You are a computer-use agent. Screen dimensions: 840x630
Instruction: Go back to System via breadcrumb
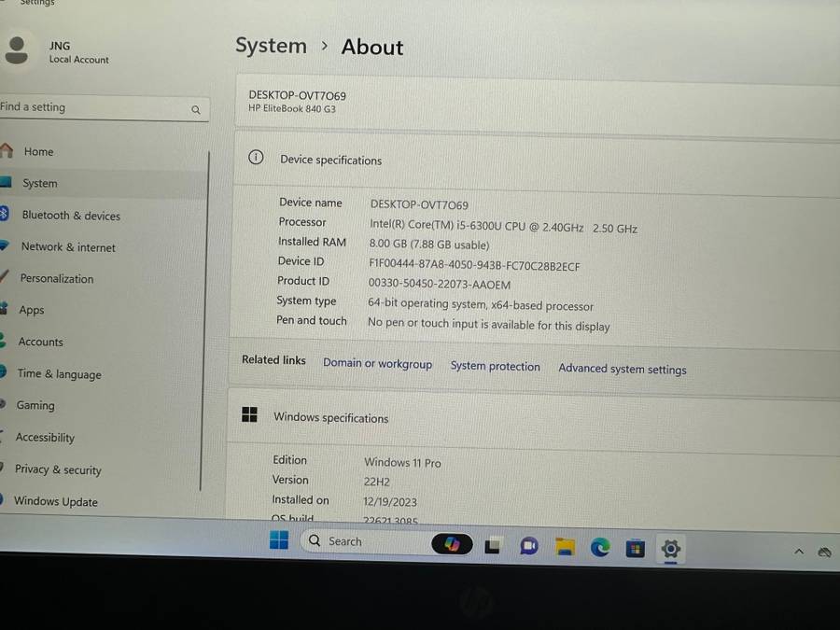point(271,46)
